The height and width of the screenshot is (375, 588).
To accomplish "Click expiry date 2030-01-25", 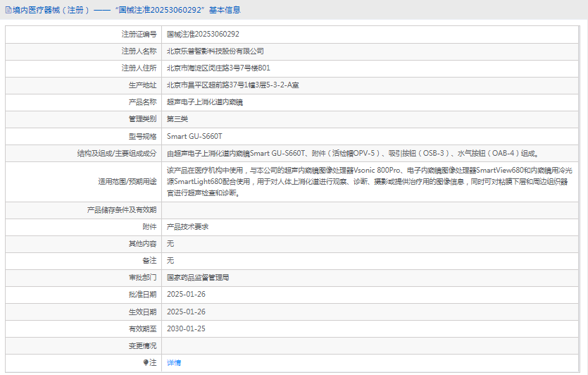I will click(186, 328).
